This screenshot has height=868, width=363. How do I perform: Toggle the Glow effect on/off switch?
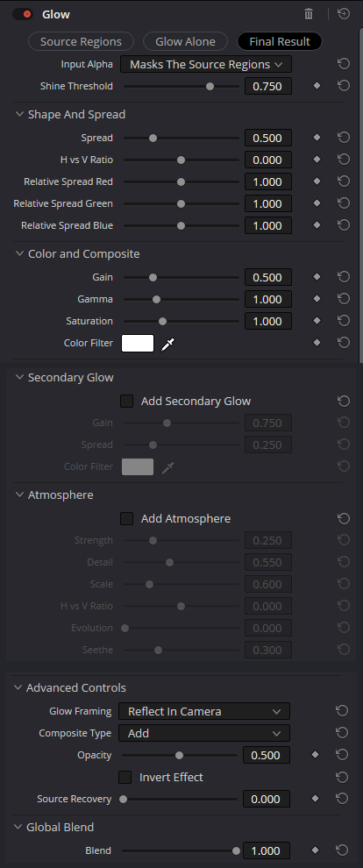coord(23,14)
